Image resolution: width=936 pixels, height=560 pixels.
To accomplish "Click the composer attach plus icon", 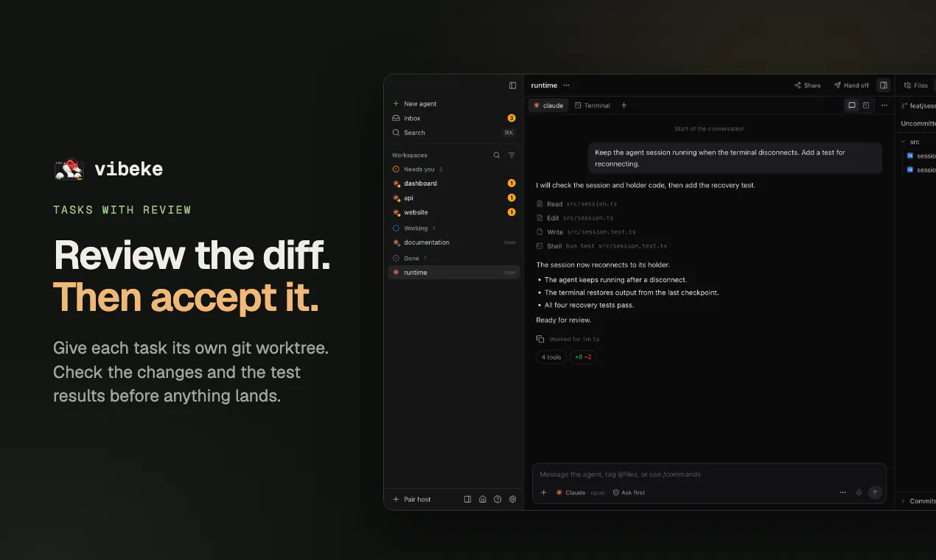I will (544, 492).
